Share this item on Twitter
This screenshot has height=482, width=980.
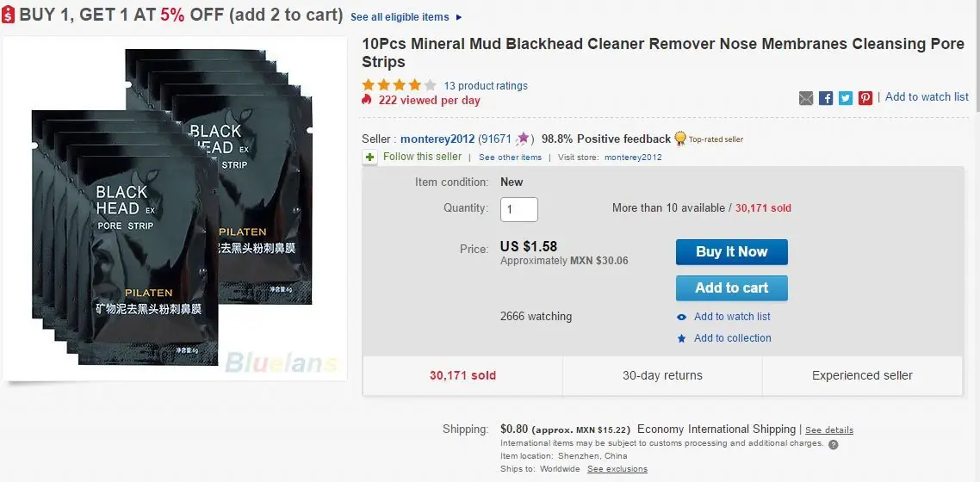point(846,98)
